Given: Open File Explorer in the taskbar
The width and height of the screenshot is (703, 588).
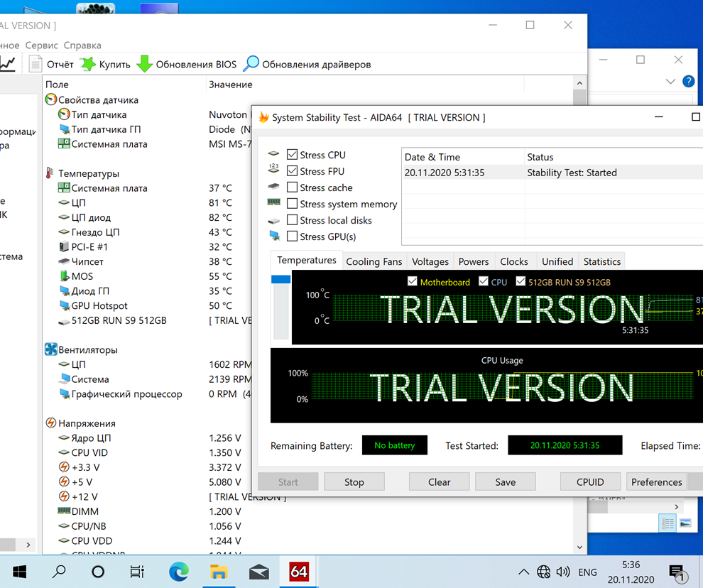Looking at the screenshot, I should point(219,572).
